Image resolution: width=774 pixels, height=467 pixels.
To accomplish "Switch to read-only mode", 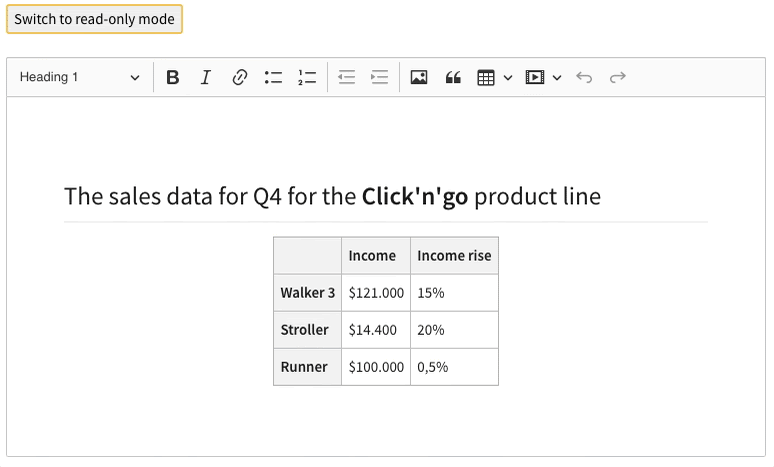I will pos(94,19).
